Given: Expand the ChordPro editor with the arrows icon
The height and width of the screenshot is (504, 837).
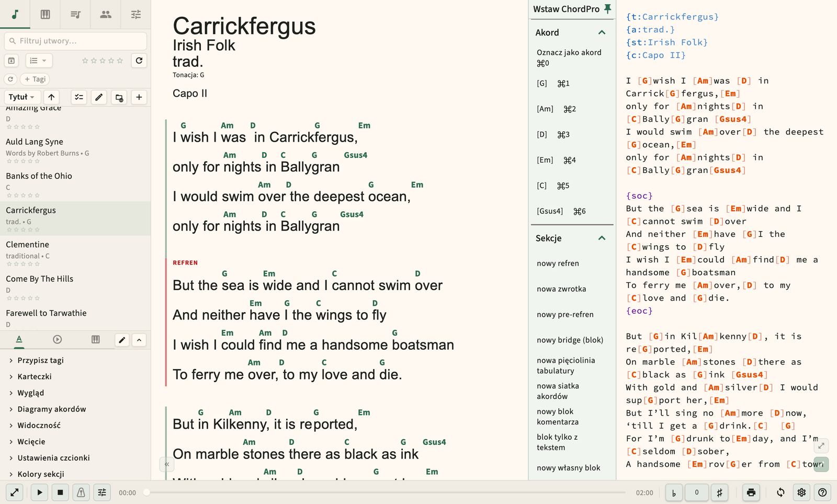Looking at the screenshot, I should 821,445.
